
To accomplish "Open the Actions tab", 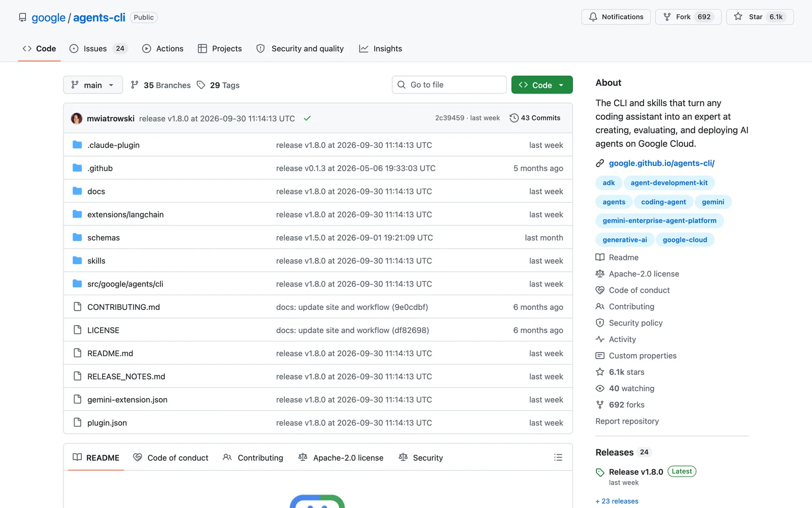I will [162, 49].
